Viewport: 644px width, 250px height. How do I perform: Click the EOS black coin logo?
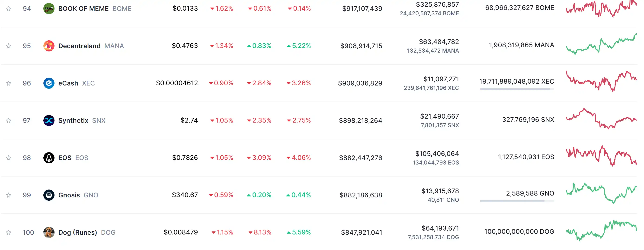click(x=49, y=158)
